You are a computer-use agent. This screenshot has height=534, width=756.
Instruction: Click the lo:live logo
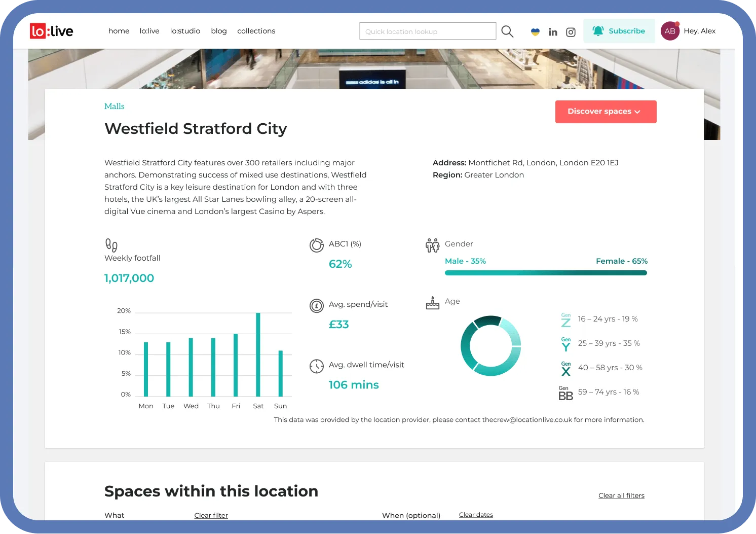pyautogui.click(x=51, y=31)
